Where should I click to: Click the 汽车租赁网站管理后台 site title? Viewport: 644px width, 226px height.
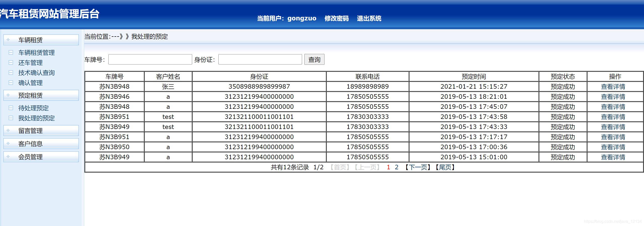click(x=49, y=14)
